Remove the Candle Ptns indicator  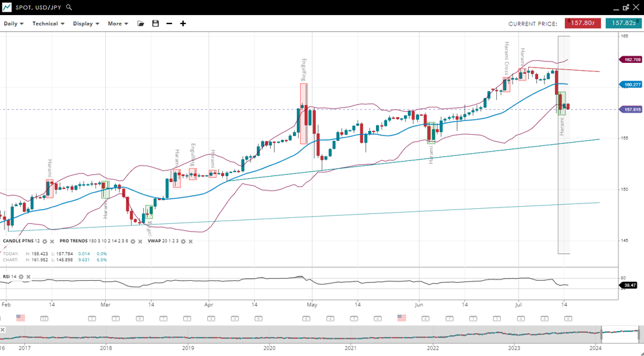pyautogui.click(x=52, y=241)
